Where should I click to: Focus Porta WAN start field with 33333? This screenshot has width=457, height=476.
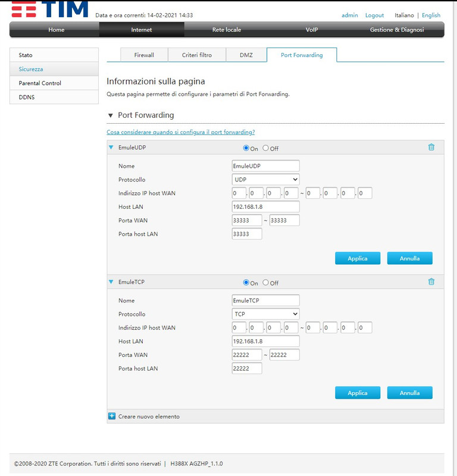[246, 220]
